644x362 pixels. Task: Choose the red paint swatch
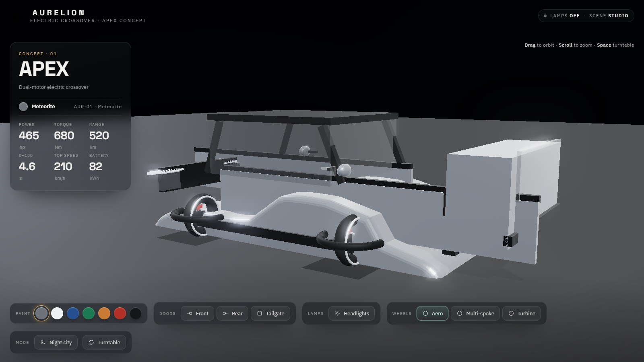tap(120, 313)
